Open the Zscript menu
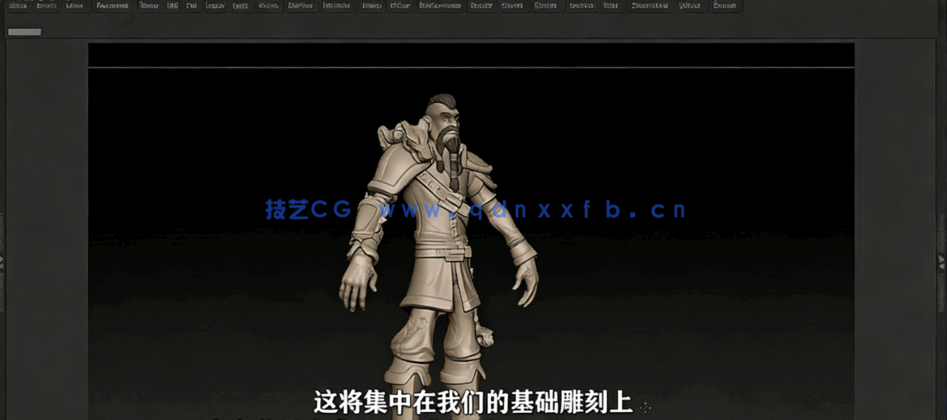The width and height of the screenshot is (947, 420). 726,6
